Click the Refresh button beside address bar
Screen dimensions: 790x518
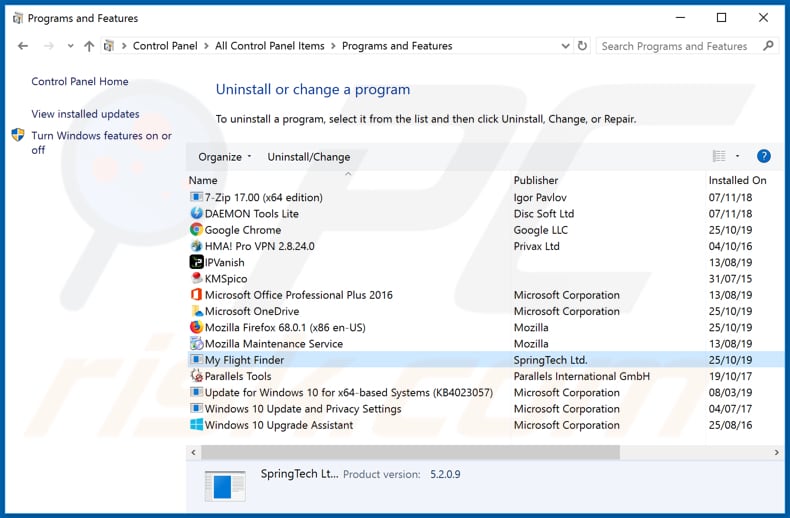tap(582, 46)
